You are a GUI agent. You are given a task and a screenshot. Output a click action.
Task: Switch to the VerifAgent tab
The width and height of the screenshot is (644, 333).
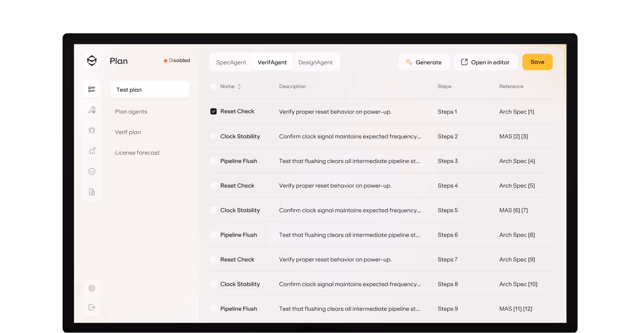coord(272,62)
